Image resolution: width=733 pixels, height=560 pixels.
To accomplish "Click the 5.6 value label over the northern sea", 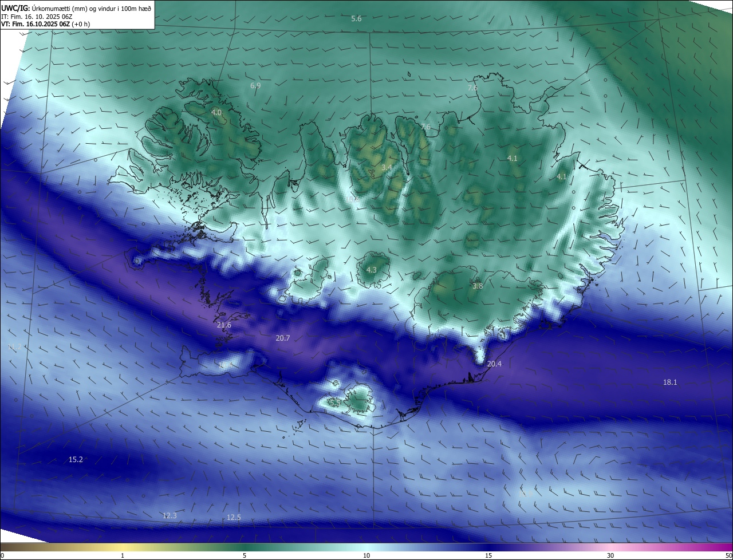I will pyautogui.click(x=356, y=19).
